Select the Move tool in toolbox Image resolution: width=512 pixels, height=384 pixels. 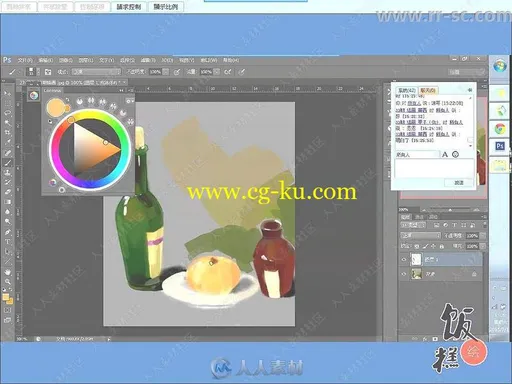7,93
